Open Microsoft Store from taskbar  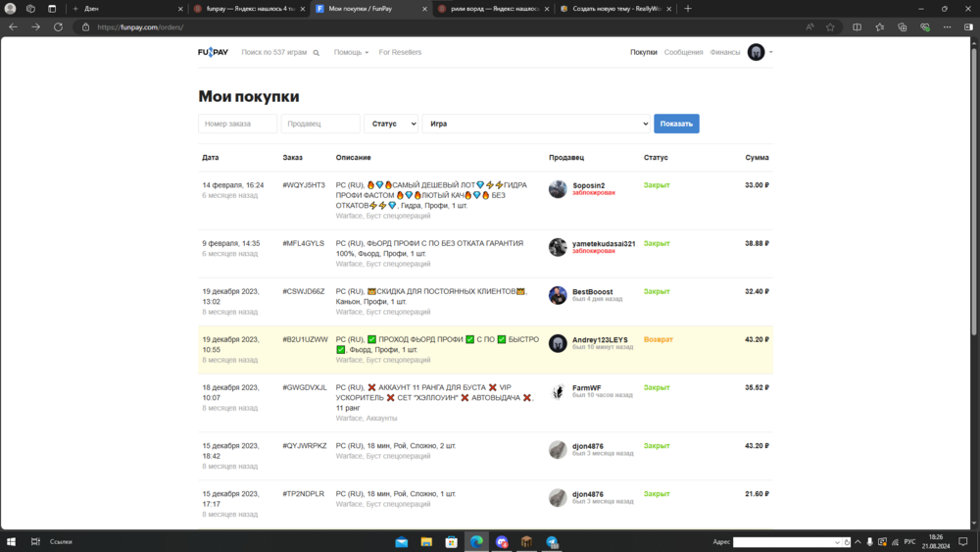click(451, 542)
